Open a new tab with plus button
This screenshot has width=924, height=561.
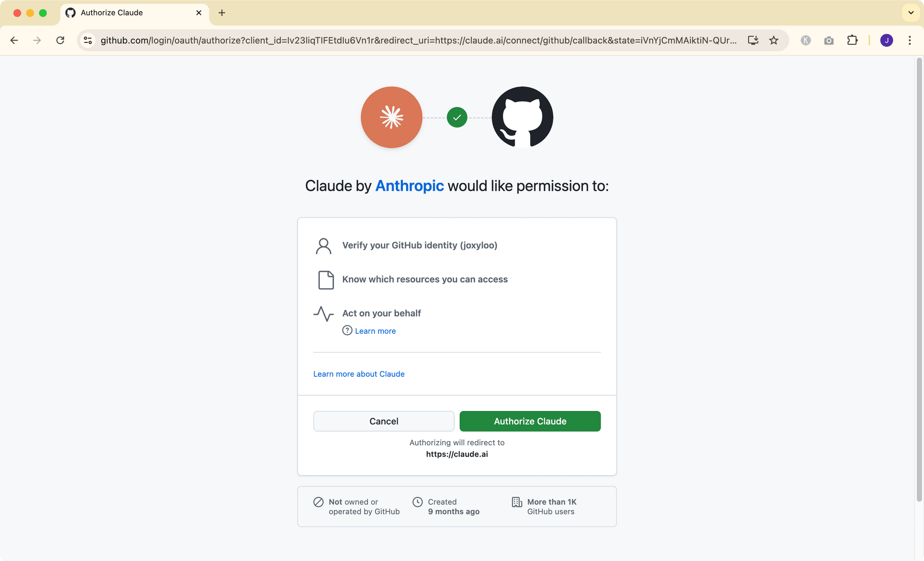[222, 13]
